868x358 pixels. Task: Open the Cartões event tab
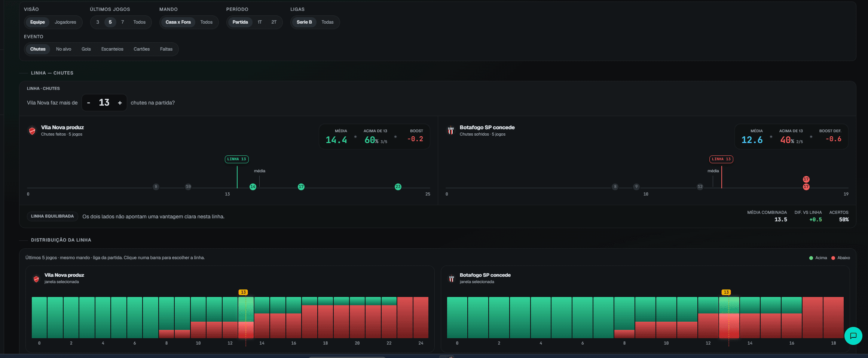point(142,49)
